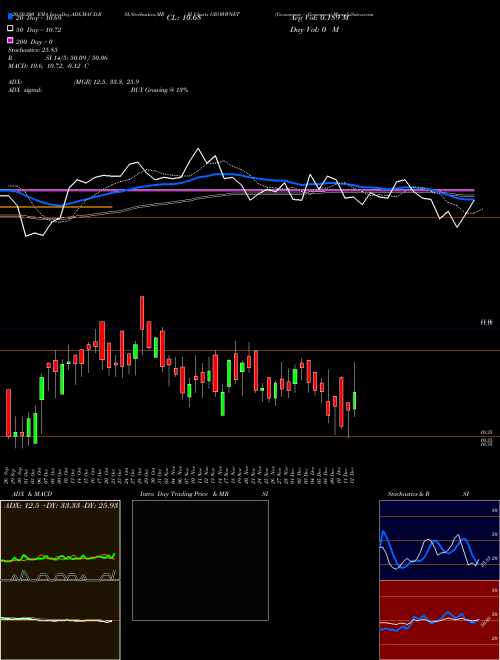
Task: Select the 'Stochastics: 23.83' readout
Action: coord(32,50)
